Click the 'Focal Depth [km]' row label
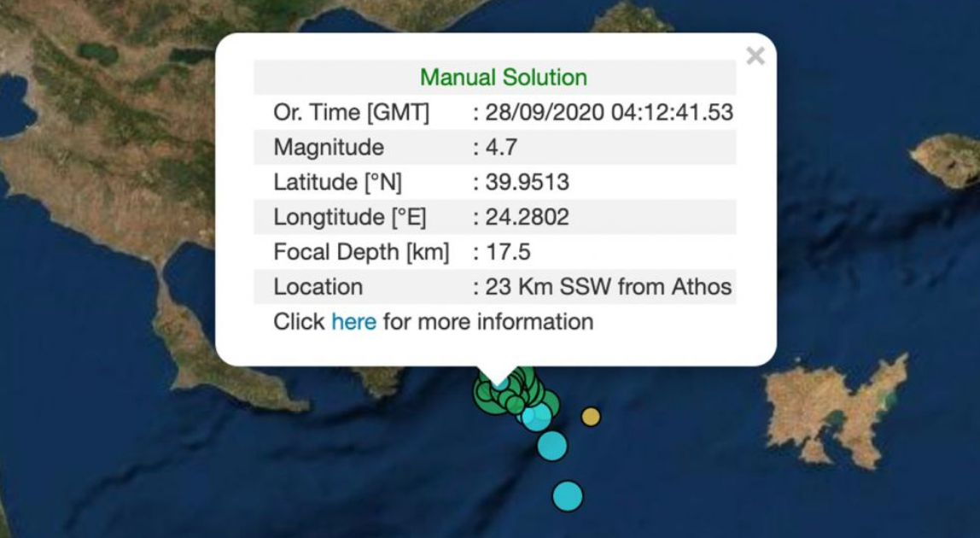 pyautogui.click(x=360, y=253)
